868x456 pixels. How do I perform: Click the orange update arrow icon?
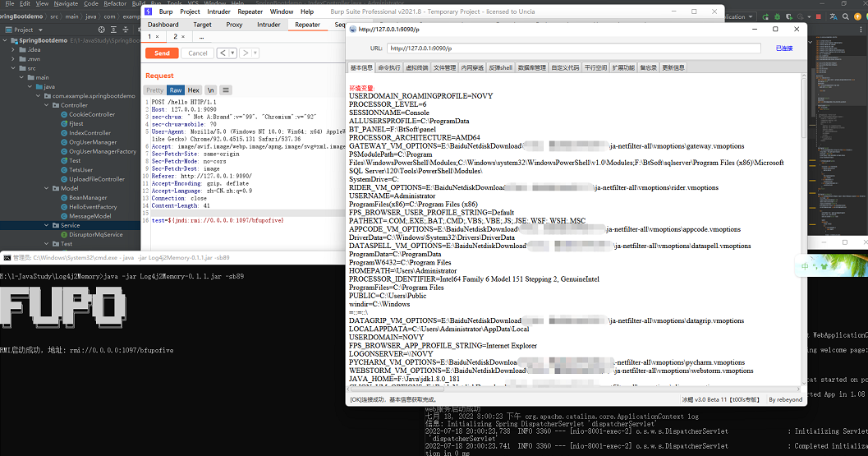click(857, 17)
